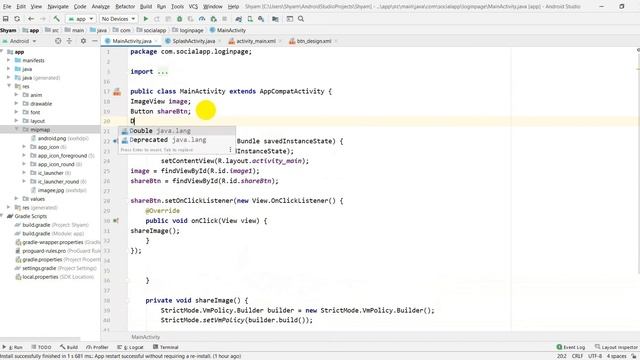Close the SplashActivity.java tab
This screenshot has width=640, height=360.
[x=220, y=41]
